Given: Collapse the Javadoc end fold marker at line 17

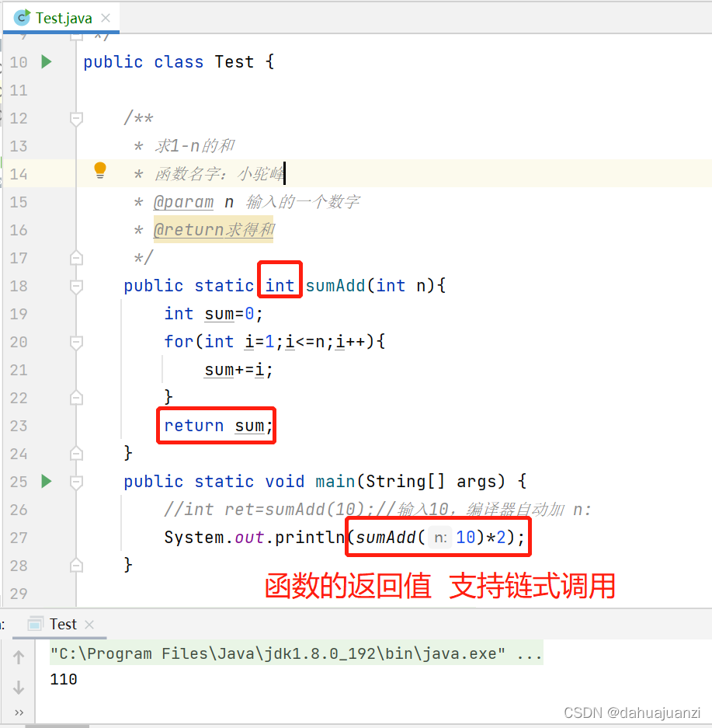Looking at the screenshot, I should click(76, 258).
